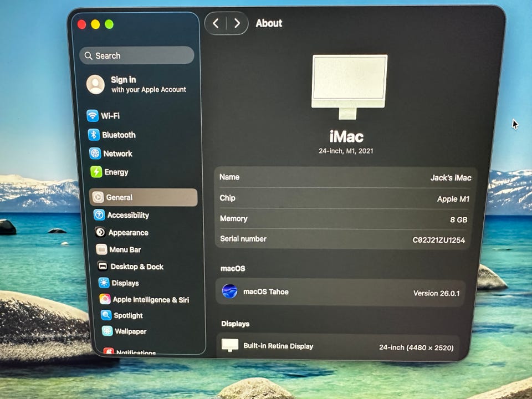The image size is (532, 399).
Task: Click the About page title
Action: (x=269, y=23)
